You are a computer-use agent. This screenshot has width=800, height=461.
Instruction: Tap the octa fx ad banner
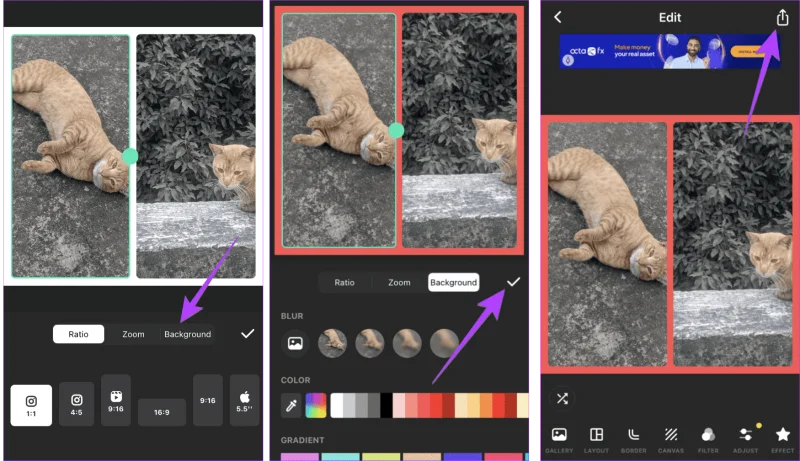pyautogui.click(x=669, y=51)
